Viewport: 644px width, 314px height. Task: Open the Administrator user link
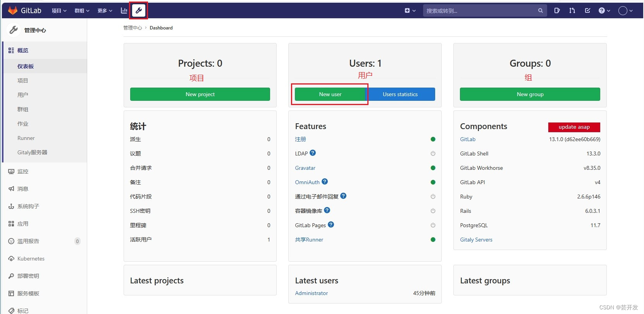point(312,293)
